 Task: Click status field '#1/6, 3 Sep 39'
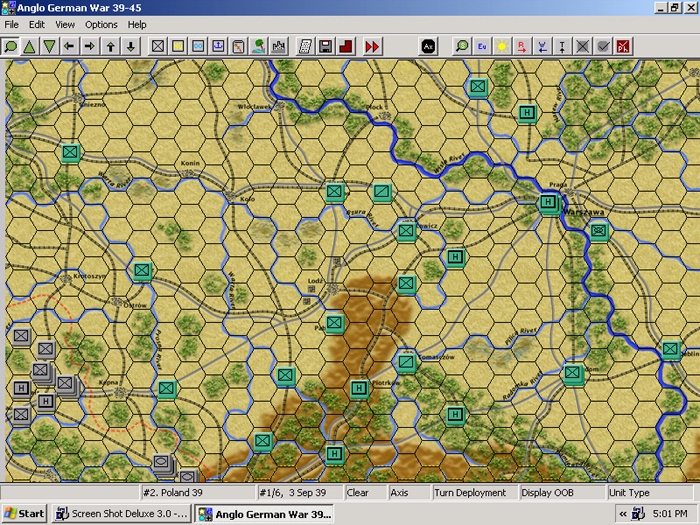tap(300, 492)
